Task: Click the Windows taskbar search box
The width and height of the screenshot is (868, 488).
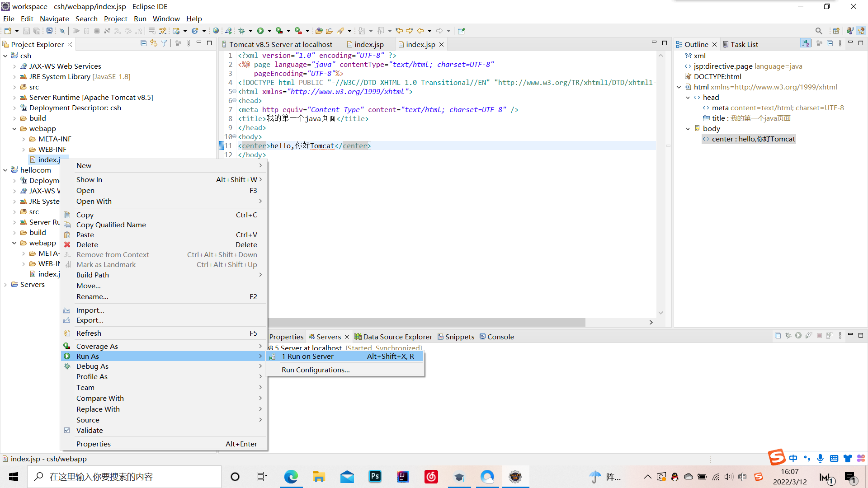Action: tap(124, 477)
